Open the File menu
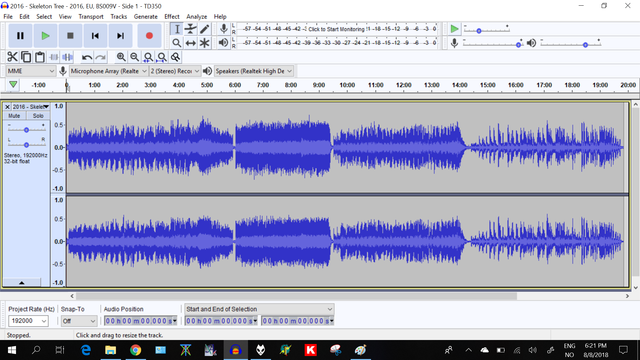The width and height of the screenshot is (640, 360). (8, 17)
